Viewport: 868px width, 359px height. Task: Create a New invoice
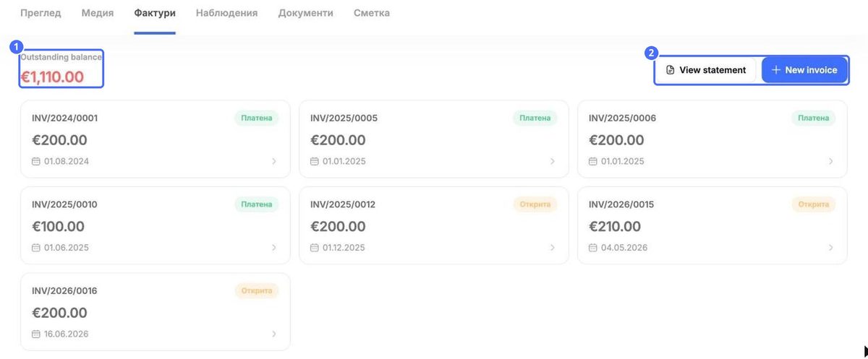[x=804, y=70]
